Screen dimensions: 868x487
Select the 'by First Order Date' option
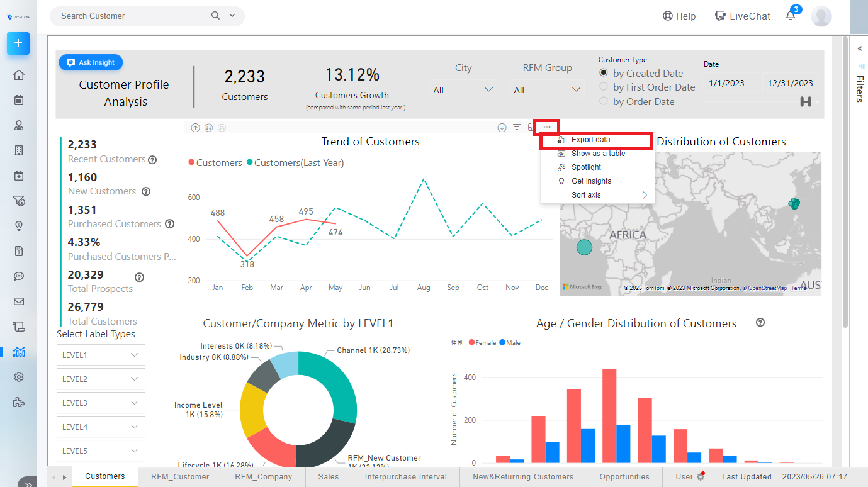click(x=604, y=87)
